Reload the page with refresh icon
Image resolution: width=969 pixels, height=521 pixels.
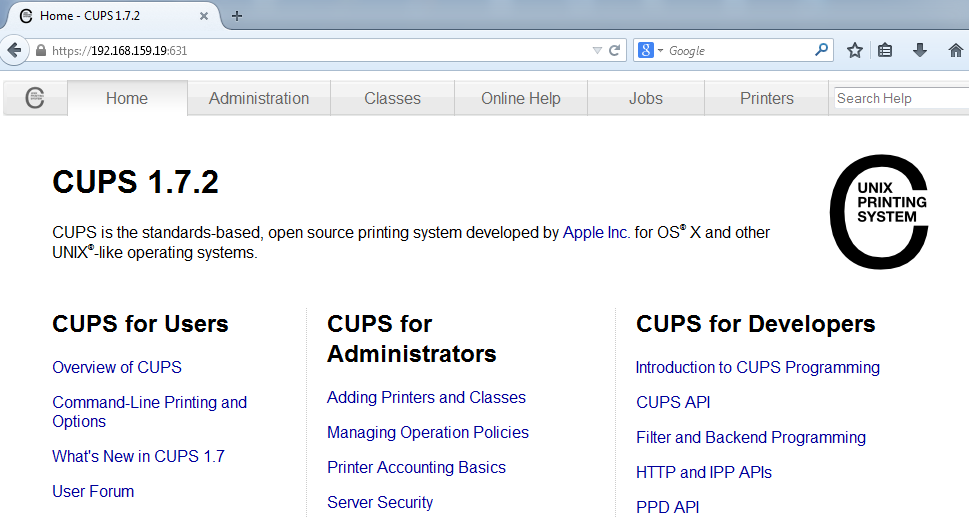coord(614,50)
